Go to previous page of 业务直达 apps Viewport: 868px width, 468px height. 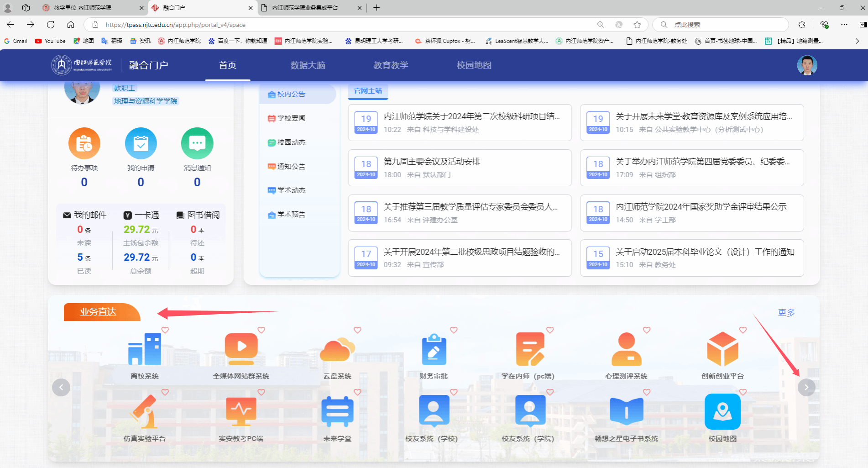(61, 387)
